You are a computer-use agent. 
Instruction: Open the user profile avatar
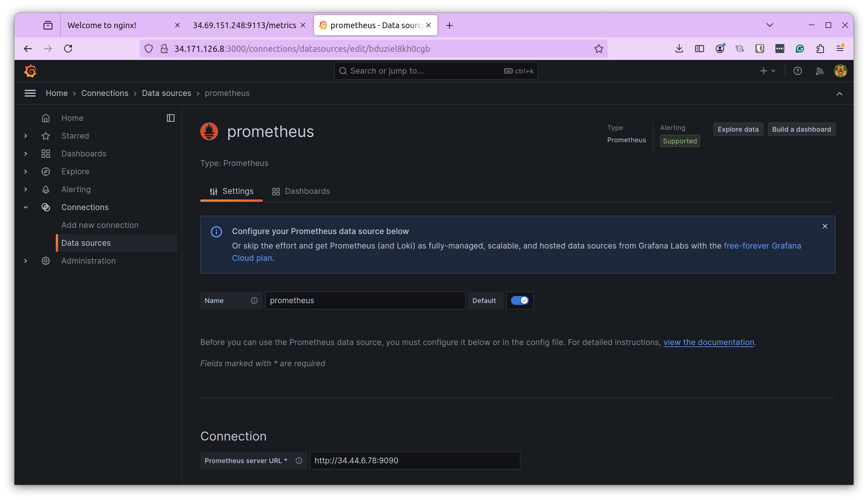pos(840,71)
